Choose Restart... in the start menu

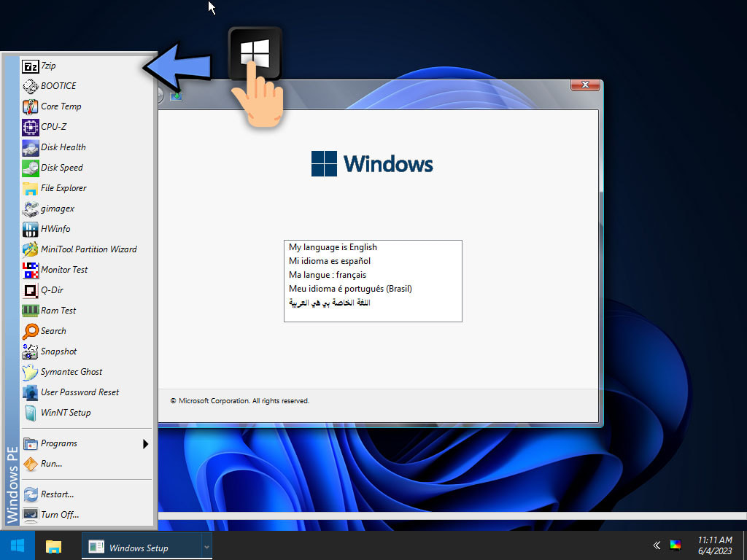[57, 494]
